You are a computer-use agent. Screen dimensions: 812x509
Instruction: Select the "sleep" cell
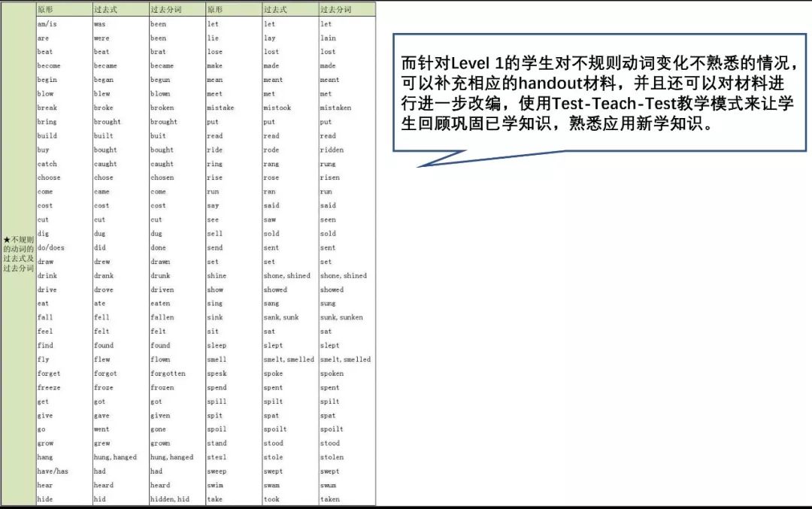pyautogui.click(x=217, y=345)
